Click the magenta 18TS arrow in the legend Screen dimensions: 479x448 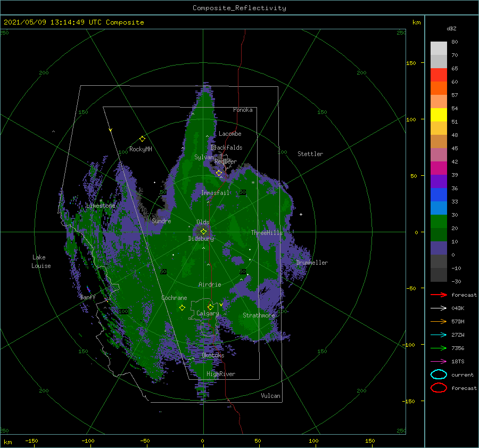(x=439, y=362)
